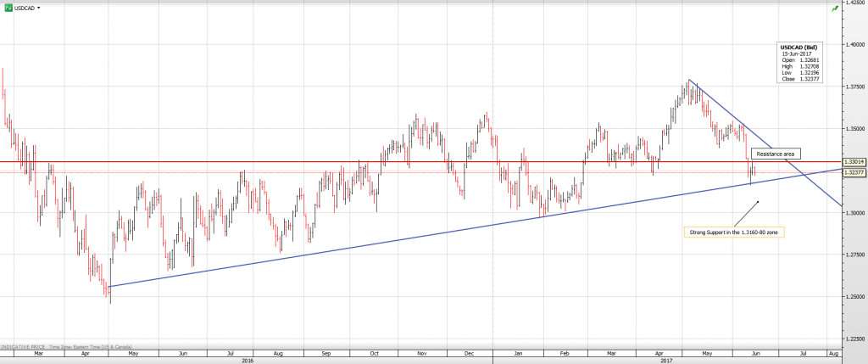868x364 pixels.
Task: Click the USDCAD (Bid) price info box
Action: 799,64
